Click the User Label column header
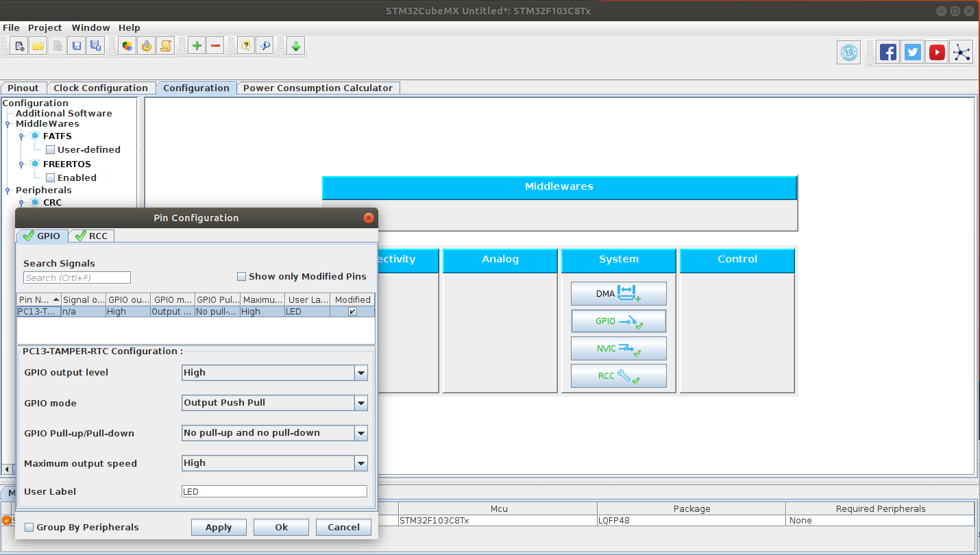The height and width of the screenshot is (555, 980). pos(308,299)
